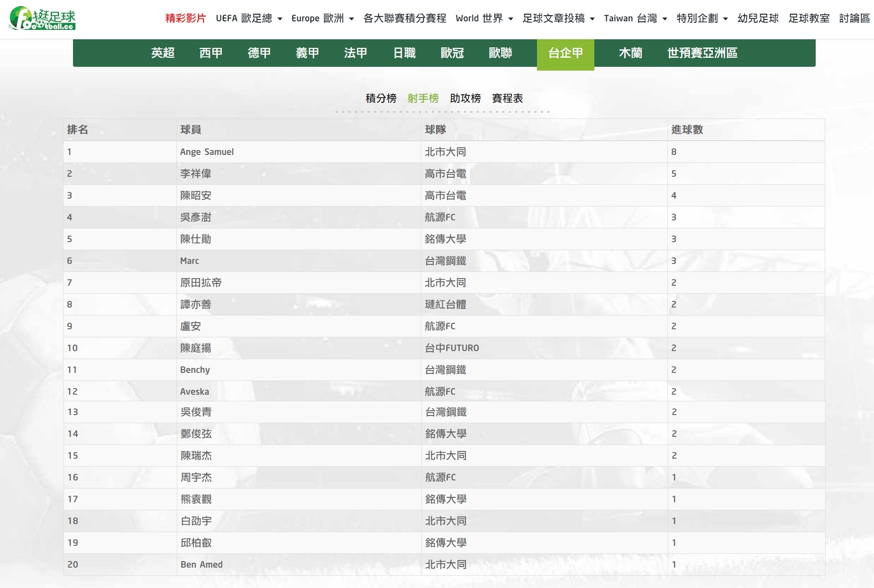
Task: Click the 球隊 column header
Action: click(x=435, y=129)
